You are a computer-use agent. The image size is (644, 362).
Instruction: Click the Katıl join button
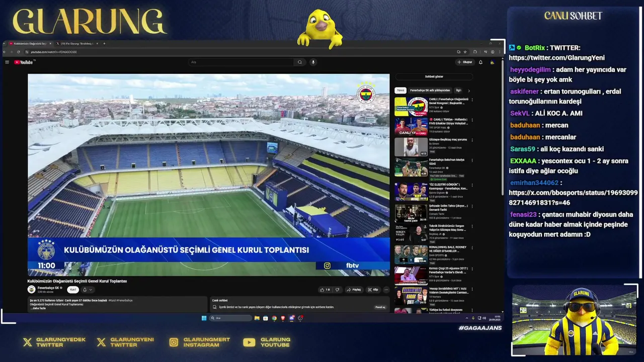73,290
